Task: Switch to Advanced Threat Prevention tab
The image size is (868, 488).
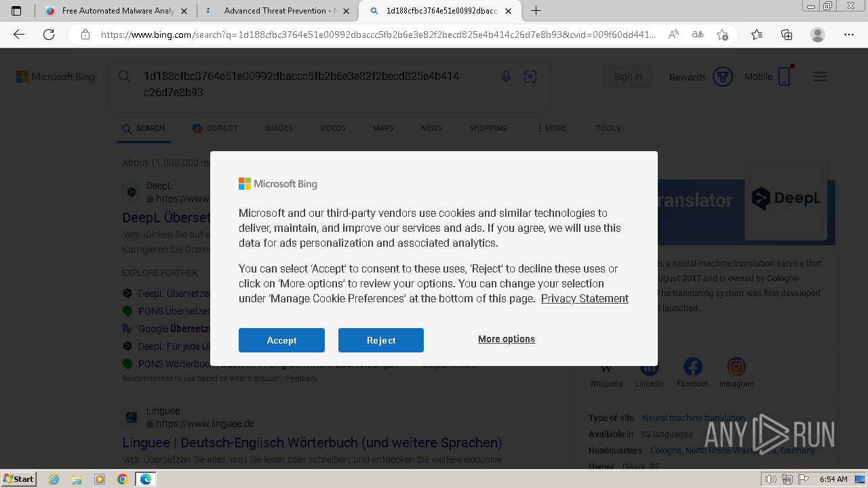Action: [278, 11]
